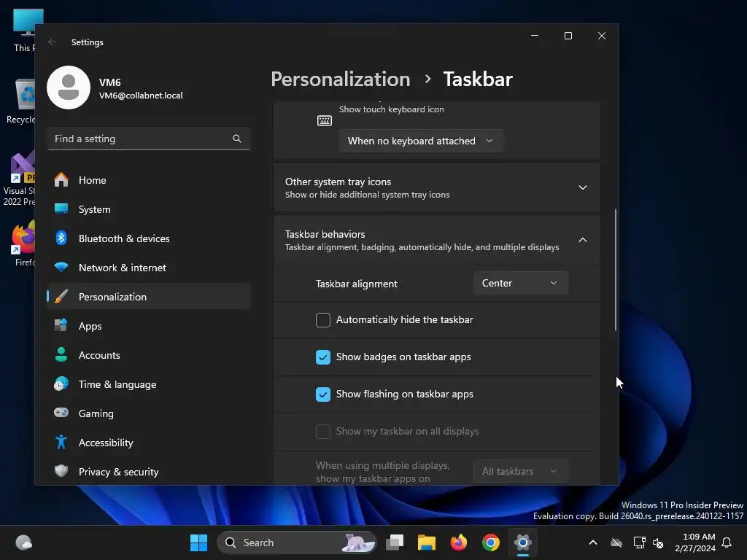Open Network & internet settings
The image size is (747, 560).
(149, 267)
